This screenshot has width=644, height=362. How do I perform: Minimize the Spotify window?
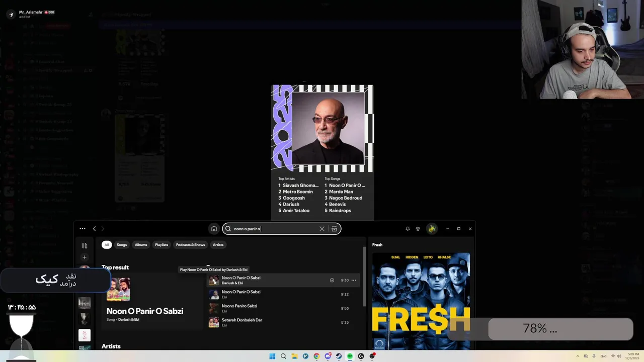(x=447, y=229)
